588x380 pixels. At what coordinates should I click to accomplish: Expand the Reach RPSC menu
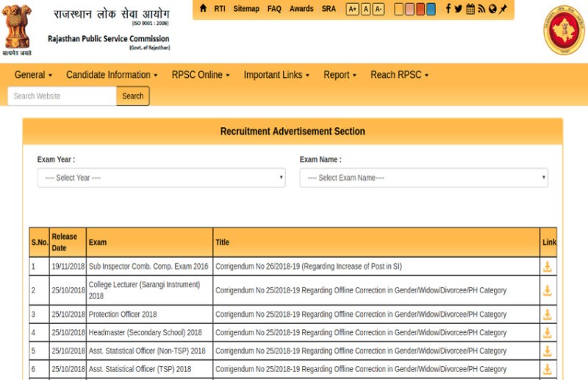click(x=399, y=75)
